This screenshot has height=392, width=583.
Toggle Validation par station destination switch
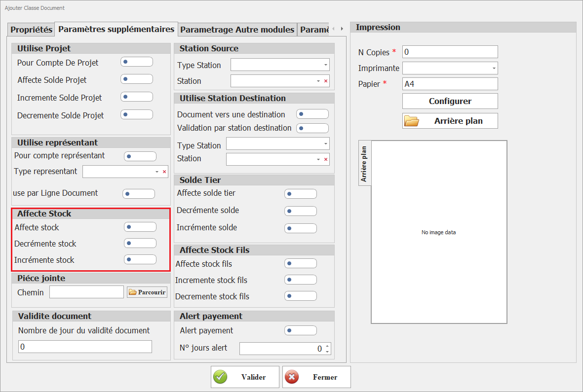click(x=312, y=128)
